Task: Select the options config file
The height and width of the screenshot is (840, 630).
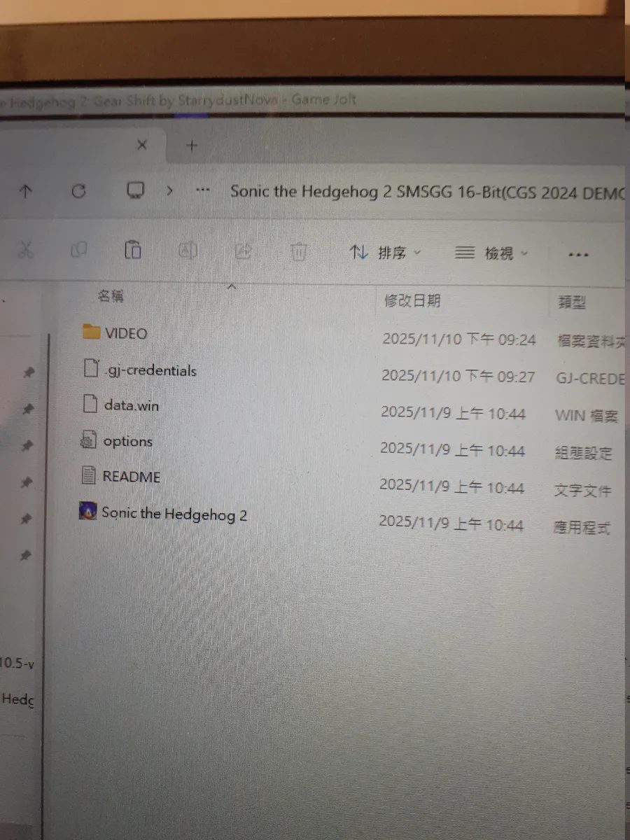Action: point(127,442)
